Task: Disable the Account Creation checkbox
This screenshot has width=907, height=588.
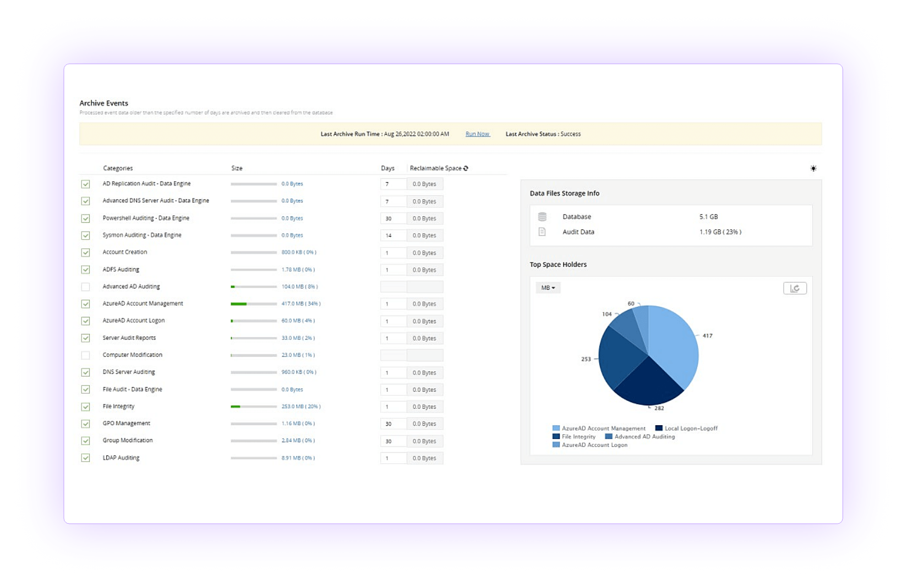Action: point(85,252)
